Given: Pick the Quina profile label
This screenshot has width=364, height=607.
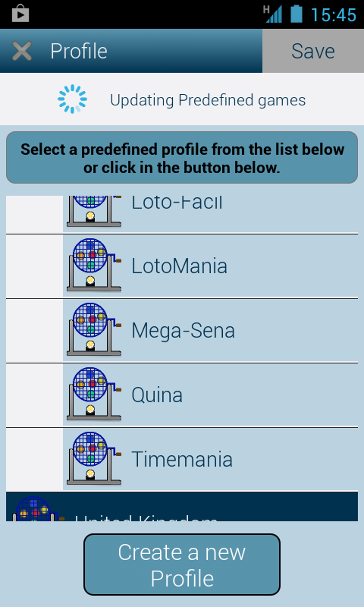Looking at the screenshot, I should pos(157,395).
